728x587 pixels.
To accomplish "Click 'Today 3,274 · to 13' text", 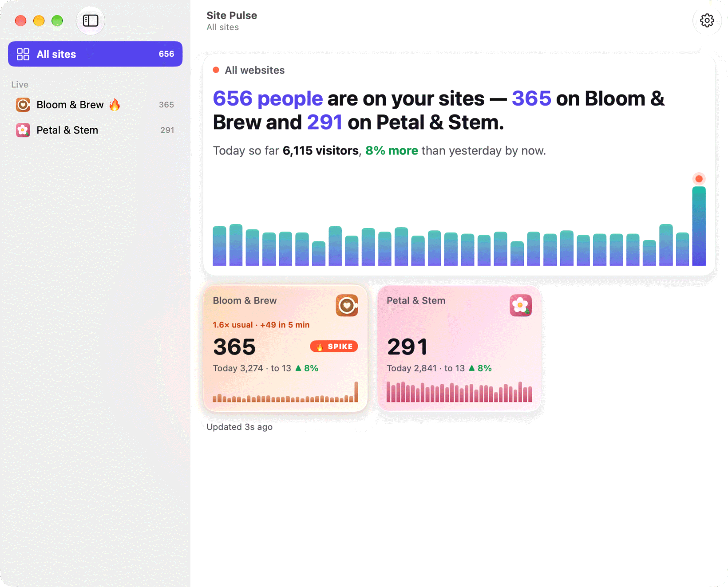I will (x=252, y=368).
